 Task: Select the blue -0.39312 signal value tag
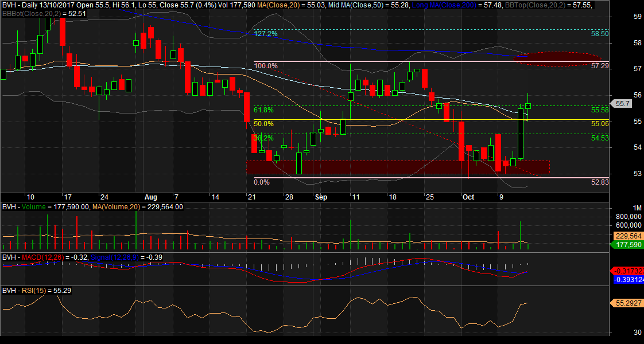(628, 280)
